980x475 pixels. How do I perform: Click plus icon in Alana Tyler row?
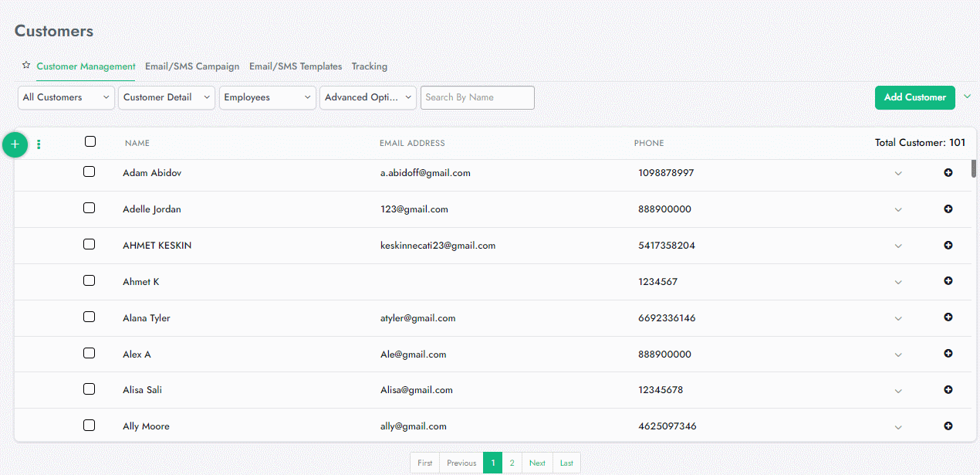948,317
